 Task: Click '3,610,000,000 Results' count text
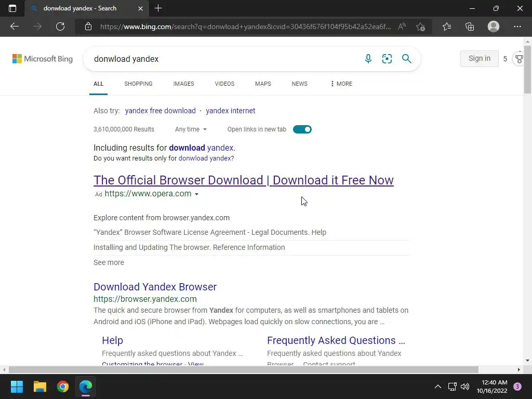(124, 129)
